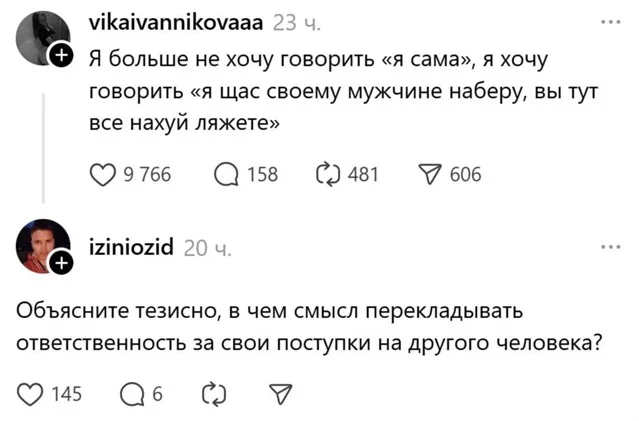Open the reply text starting "Объясните тезисно"

click(x=309, y=324)
